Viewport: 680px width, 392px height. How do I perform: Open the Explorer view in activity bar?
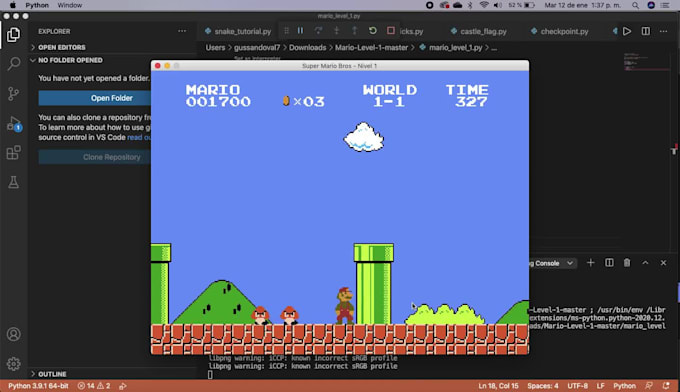point(13,35)
